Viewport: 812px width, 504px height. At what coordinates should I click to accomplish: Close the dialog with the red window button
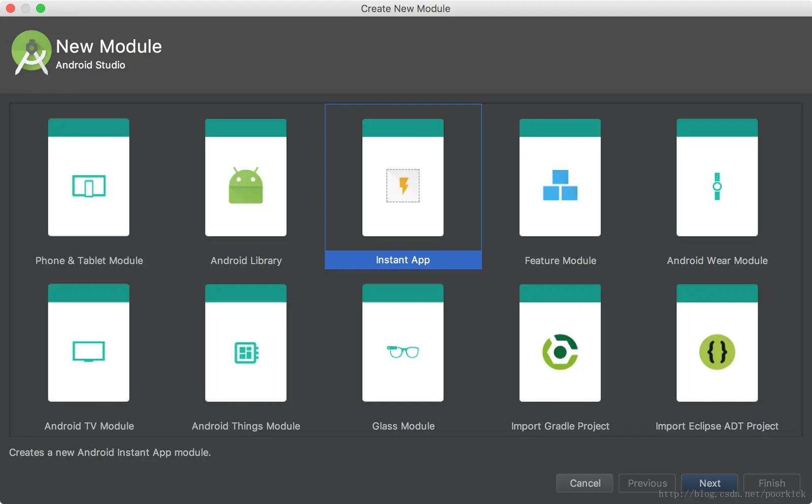pyautogui.click(x=10, y=8)
